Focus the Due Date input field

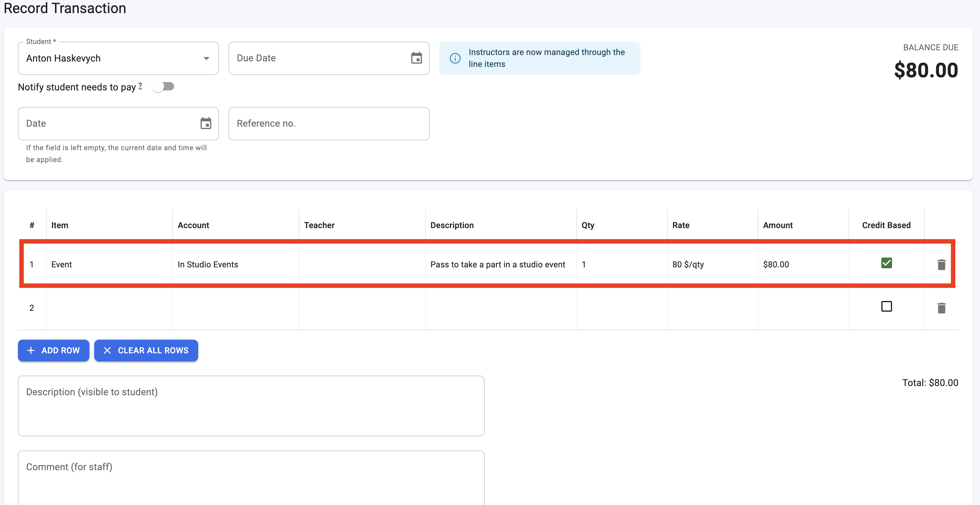click(329, 58)
